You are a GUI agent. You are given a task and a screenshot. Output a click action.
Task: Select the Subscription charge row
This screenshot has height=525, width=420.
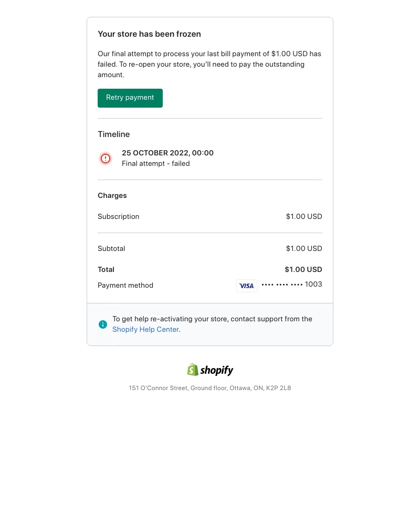coord(118,216)
